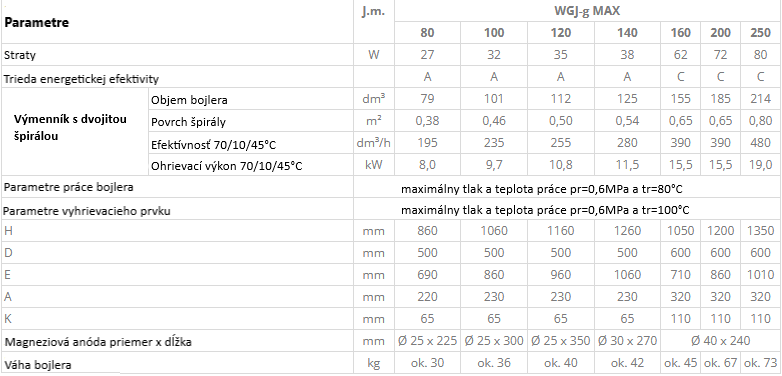This screenshot has width=782, height=376.
Task: Select the Ø 30 x 270 anode cell
Action: [x=627, y=341]
